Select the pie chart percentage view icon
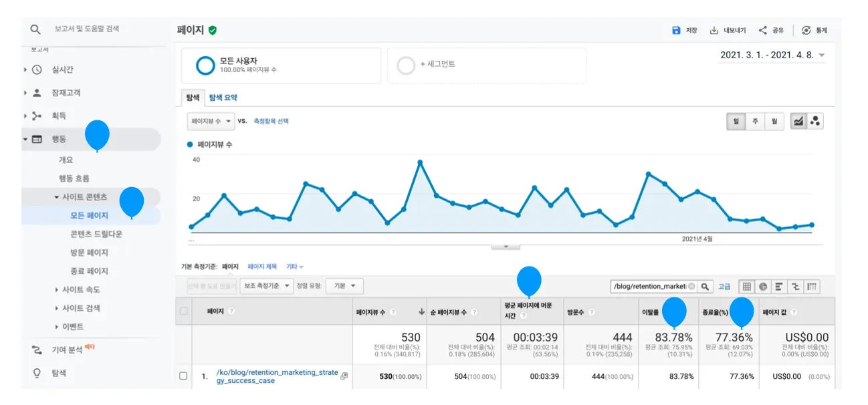This screenshot has width=868, height=405. pos(763,286)
